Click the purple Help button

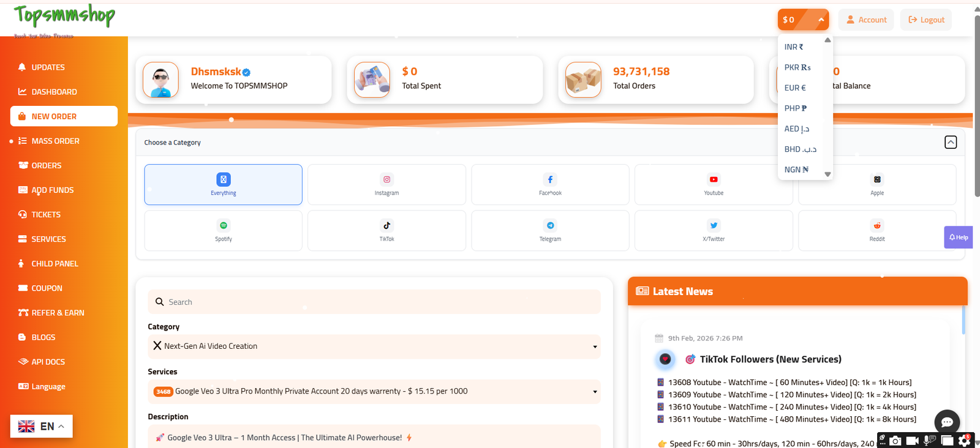(x=959, y=237)
